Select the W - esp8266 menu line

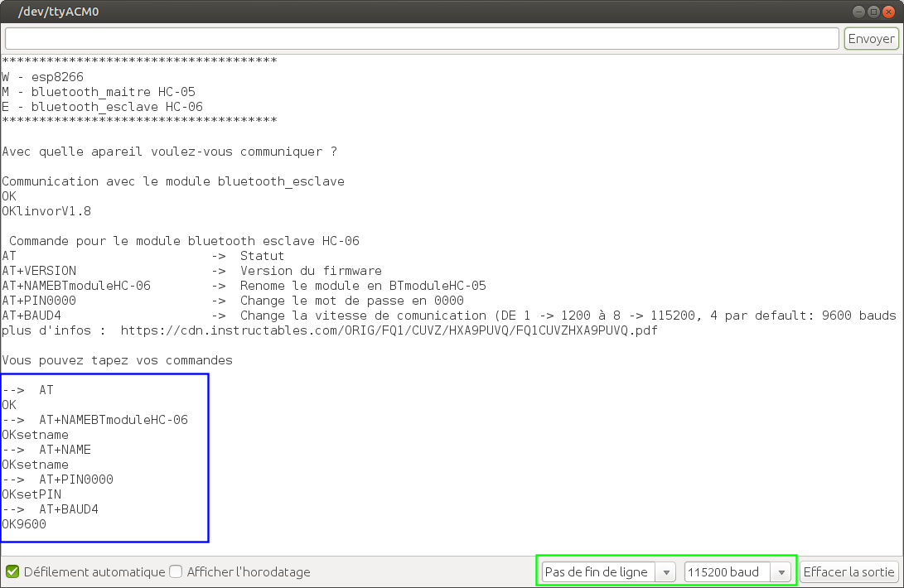(43, 77)
